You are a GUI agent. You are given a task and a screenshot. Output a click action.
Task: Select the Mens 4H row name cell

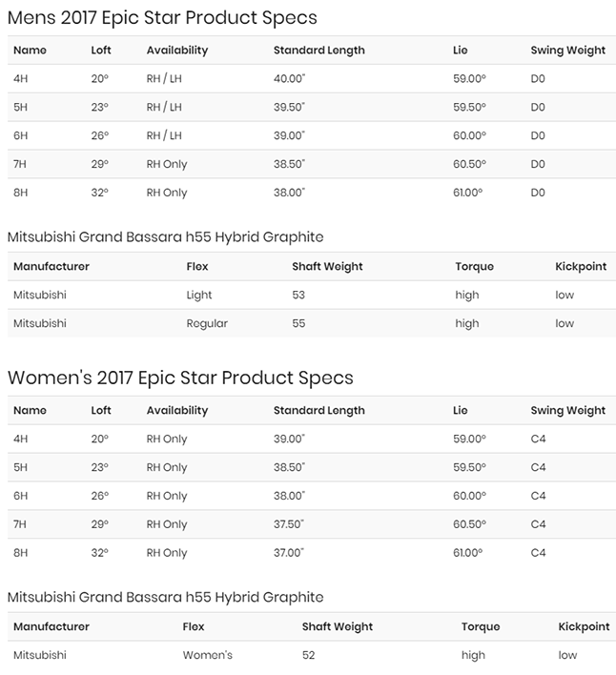20,79
